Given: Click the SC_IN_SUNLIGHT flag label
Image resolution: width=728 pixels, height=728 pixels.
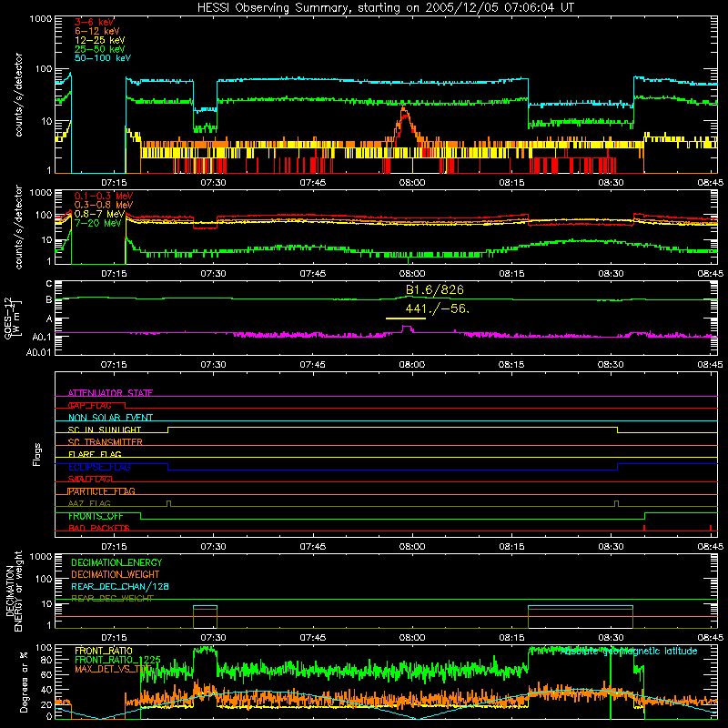Looking at the screenshot, I should pyautogui.click(x=105, y=430).
